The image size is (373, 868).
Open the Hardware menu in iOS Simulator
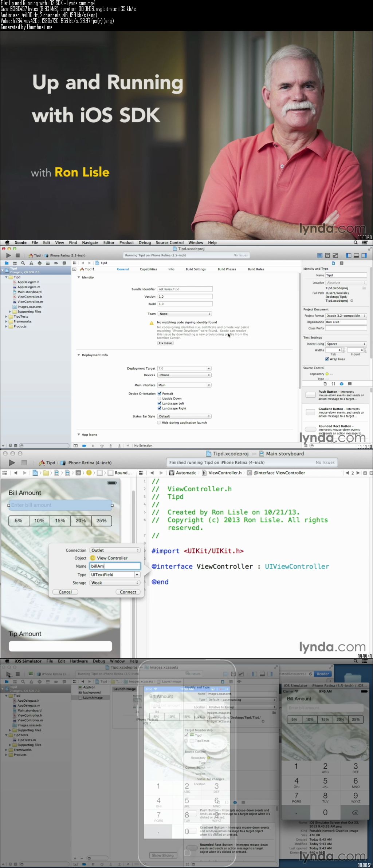[79, 661]
